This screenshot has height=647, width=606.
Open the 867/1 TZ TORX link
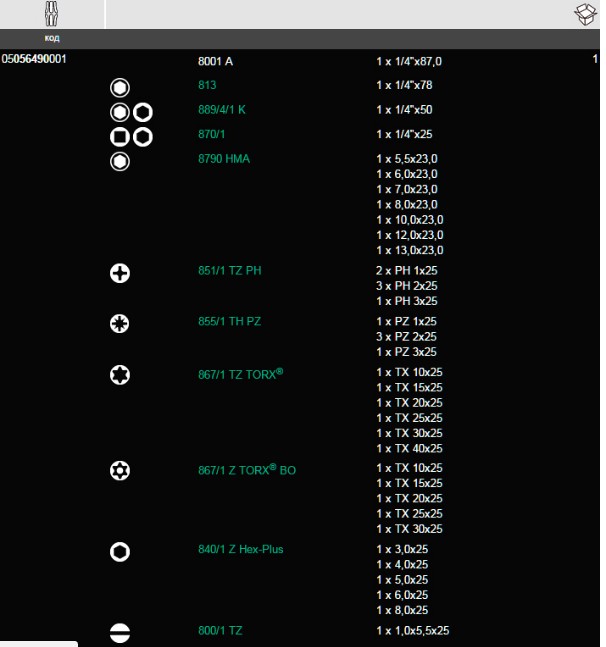coord(241,374)
